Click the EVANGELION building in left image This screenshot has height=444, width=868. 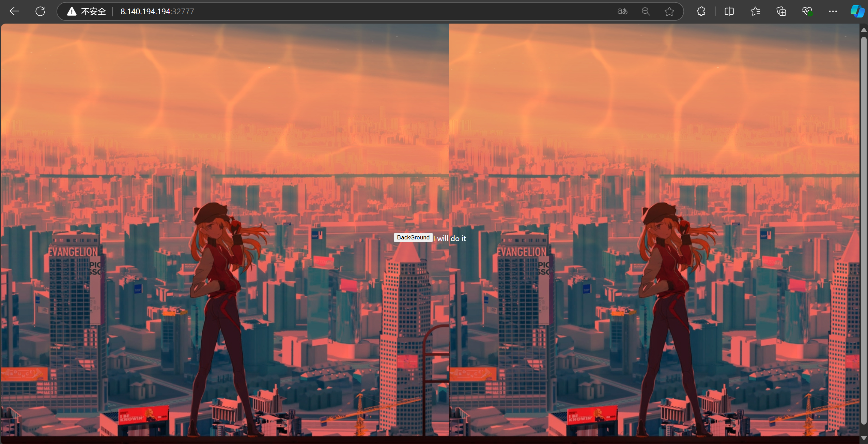coord(73,252)
